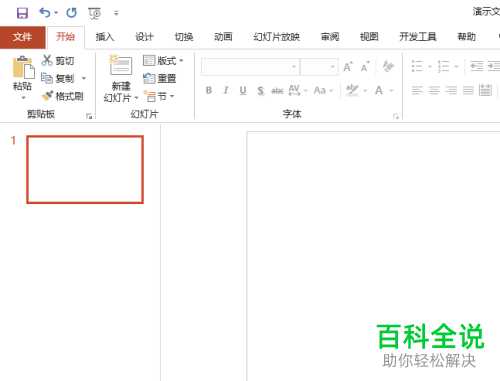Open font color dropdown arrow
This screenshot has height=381, width=500.
391,91
